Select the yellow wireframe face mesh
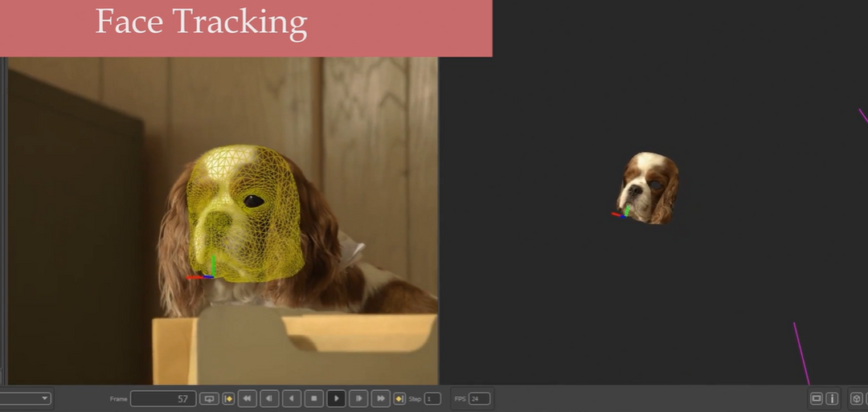 coord(246,213)
